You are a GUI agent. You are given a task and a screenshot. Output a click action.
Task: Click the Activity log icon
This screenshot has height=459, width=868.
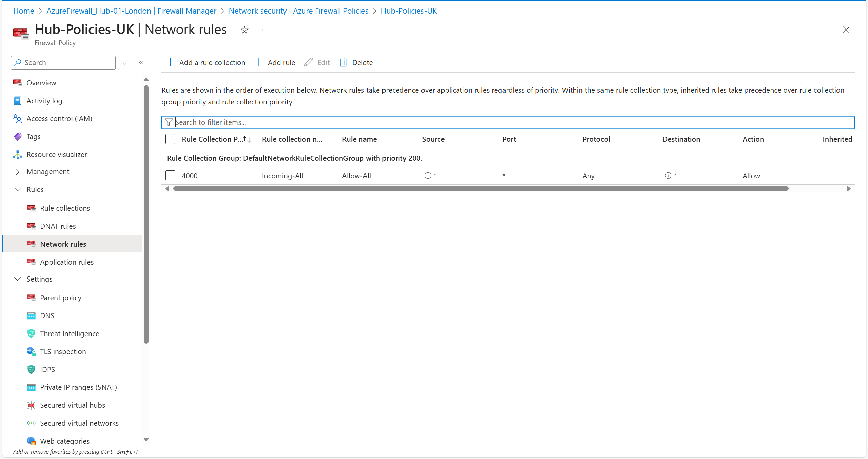[18, 101]
